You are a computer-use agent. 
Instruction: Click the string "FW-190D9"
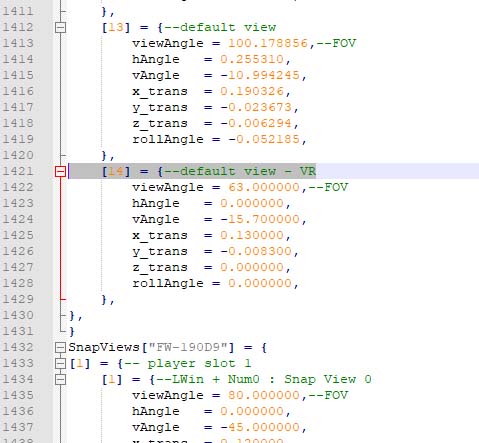tap(188, 347)
